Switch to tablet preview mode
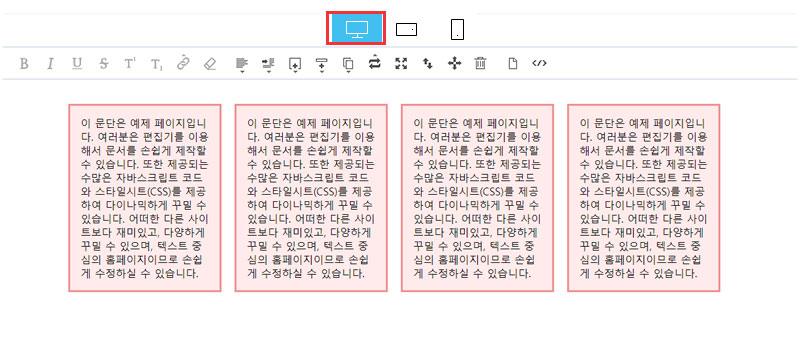Screen dimensions: 800x361 pyautogui.click(x=406, y=30)
